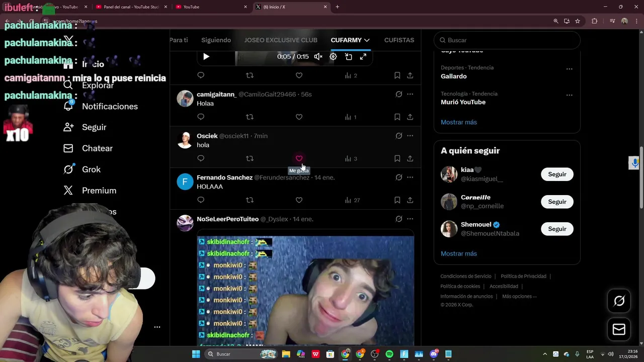
Task: Switch to the JOSEO EXCLUSIVE CLUB tab
Action: point(281,40)
